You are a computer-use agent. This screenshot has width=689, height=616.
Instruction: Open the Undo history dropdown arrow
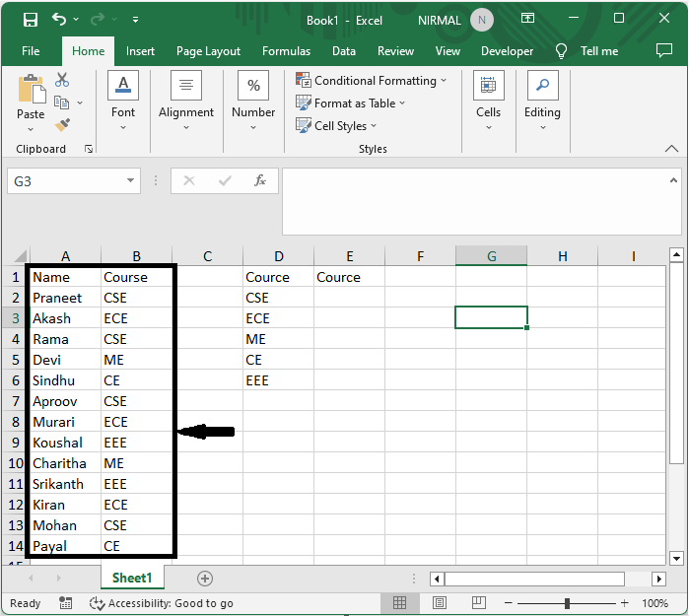pos(76,20)
